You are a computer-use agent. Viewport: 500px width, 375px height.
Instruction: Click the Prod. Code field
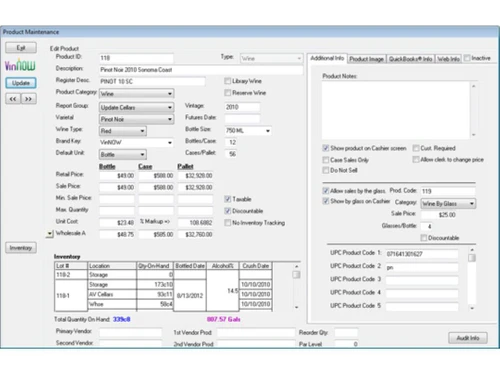click(x=448, y=191)
